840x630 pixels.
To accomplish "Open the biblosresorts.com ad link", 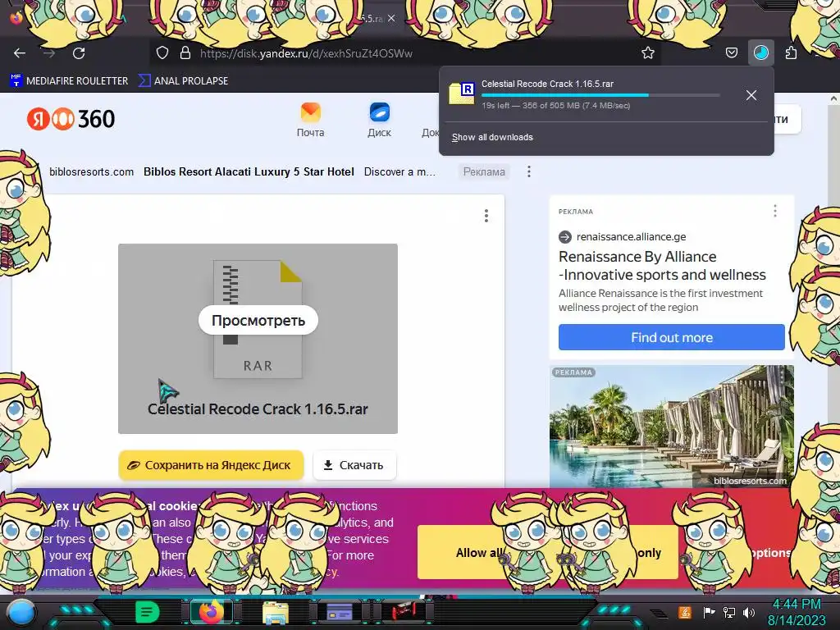I will point(92,172).
